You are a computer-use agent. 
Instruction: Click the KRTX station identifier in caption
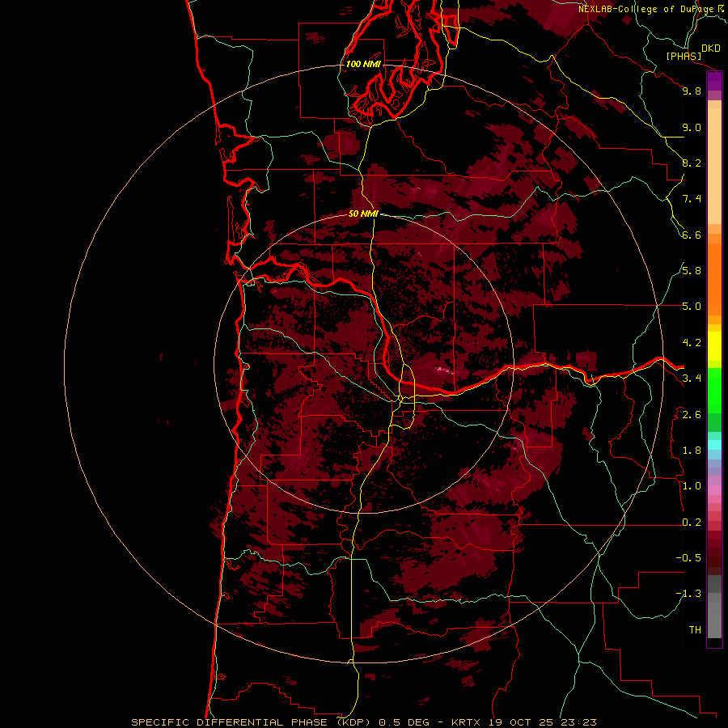(x=468, y=722)
